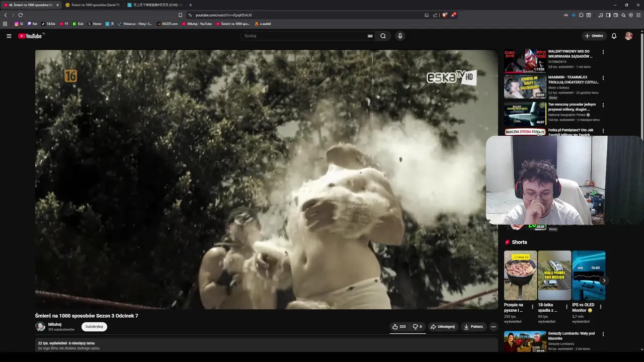Open the Brave wallet icon

(x=616, y=15)
